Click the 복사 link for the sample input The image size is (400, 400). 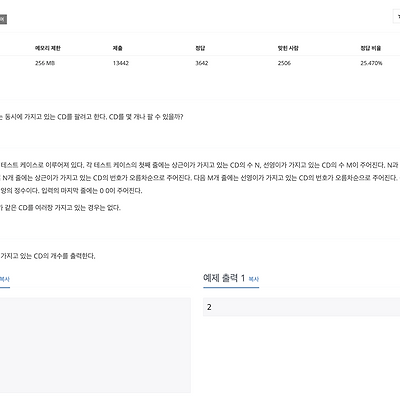coord(4,279)
